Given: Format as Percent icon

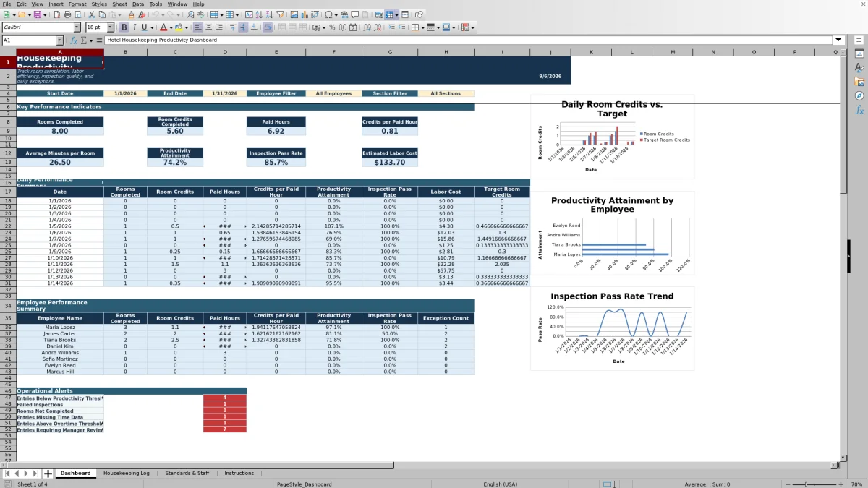Looking at the screenshot, I should (332, 27).
